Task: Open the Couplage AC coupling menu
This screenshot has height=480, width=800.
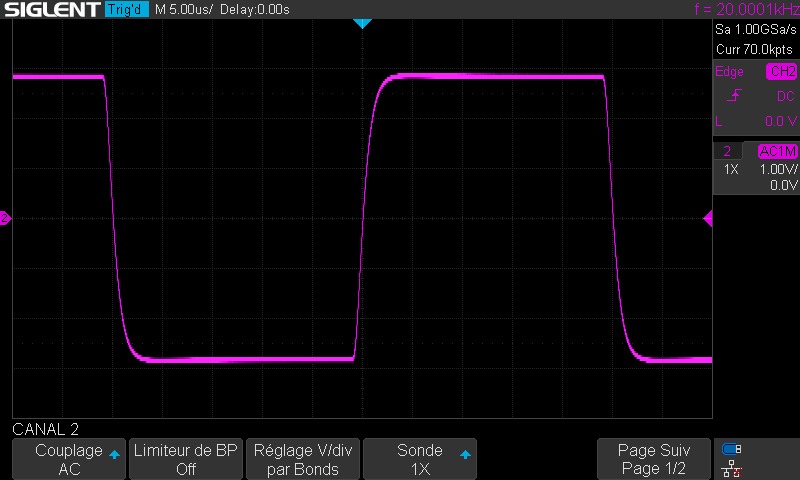Action: pyautogui.click(x=69, y=459)
